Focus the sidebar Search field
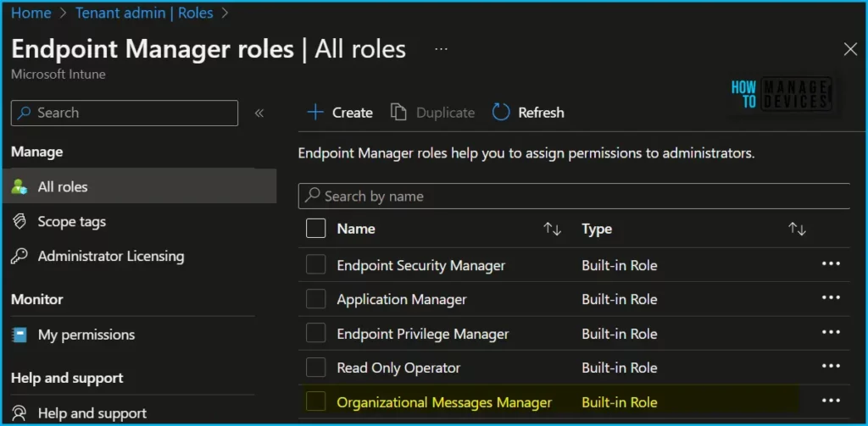Image resolution: width=868 pixels, height=426 pixels. [x=125, y=113]
